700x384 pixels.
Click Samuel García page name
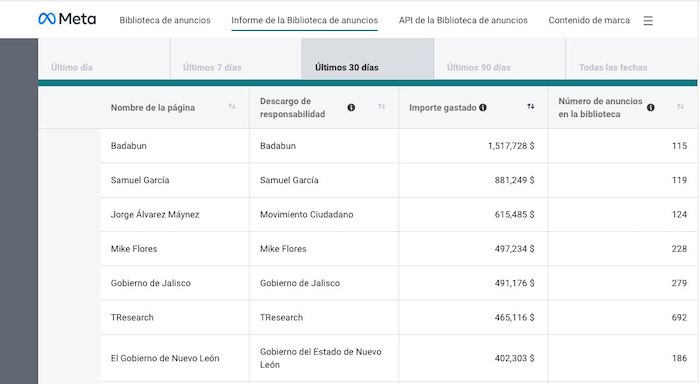(140, 180)
